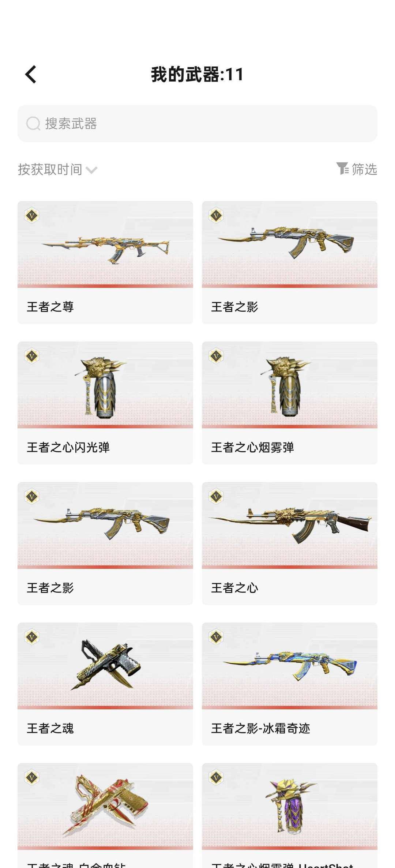
Task: Tap V badge on 王者之尊 card
Action: coord(32,216)
